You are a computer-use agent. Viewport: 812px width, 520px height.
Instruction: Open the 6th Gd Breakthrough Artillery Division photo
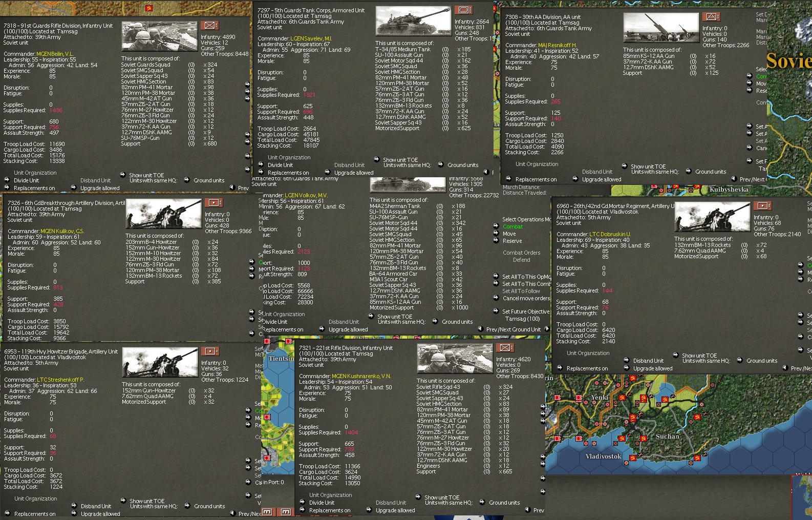point(164,214)
